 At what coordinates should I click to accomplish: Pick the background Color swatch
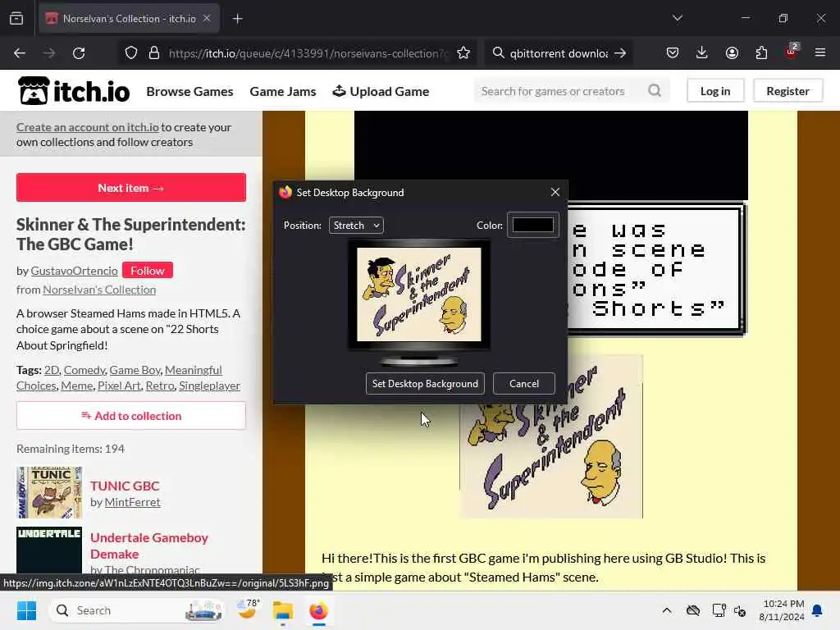533,225
